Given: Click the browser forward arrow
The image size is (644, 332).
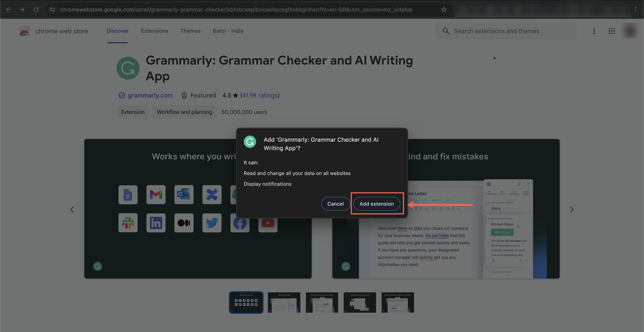Looking at the screenshot, I should point(22,10).
